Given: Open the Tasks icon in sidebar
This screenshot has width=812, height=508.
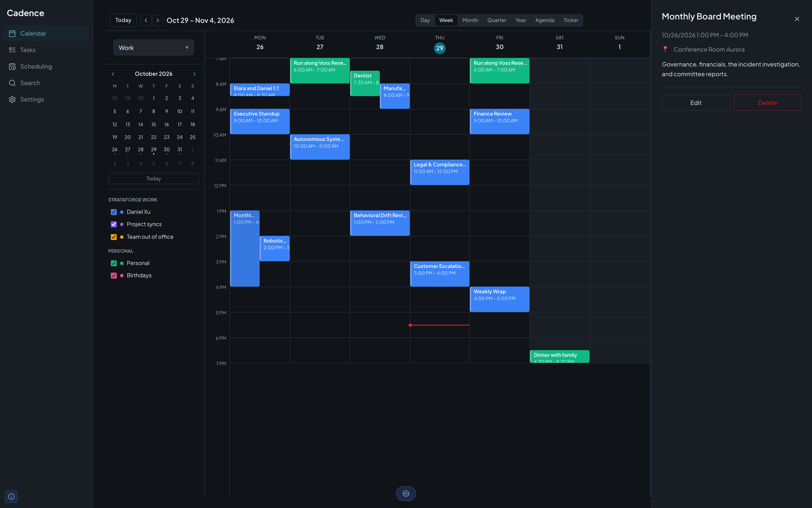Looking at the screenshot, I should click(12, 50).
